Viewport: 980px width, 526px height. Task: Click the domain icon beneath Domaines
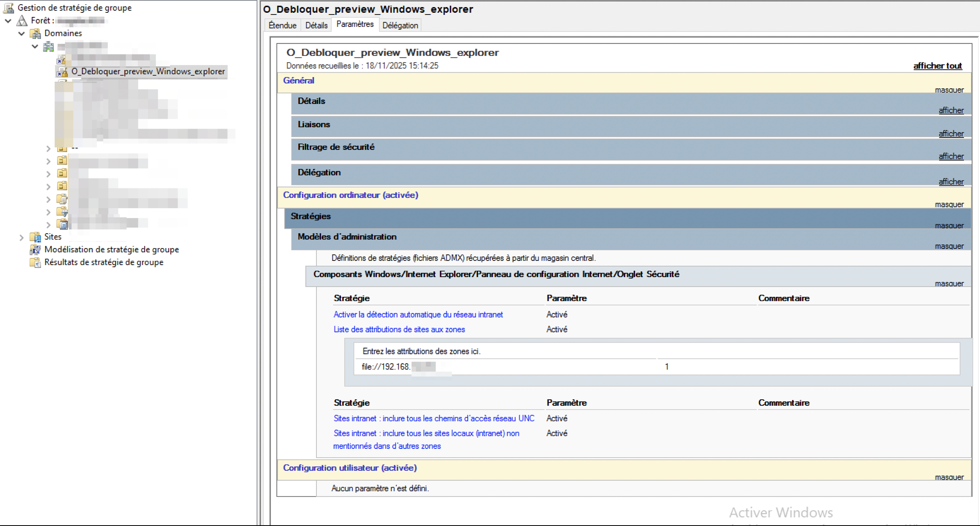pyautogui.click(x=48, y=46)
